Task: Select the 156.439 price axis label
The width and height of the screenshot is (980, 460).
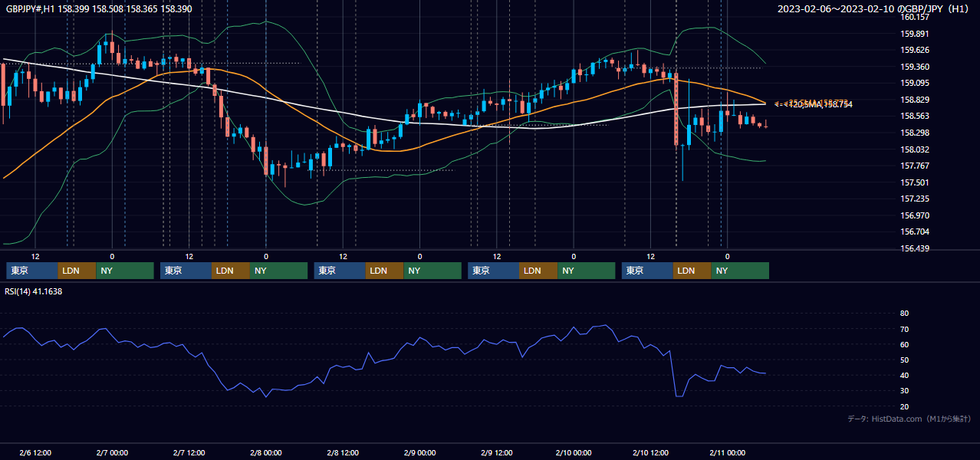Action: point(914,248)
